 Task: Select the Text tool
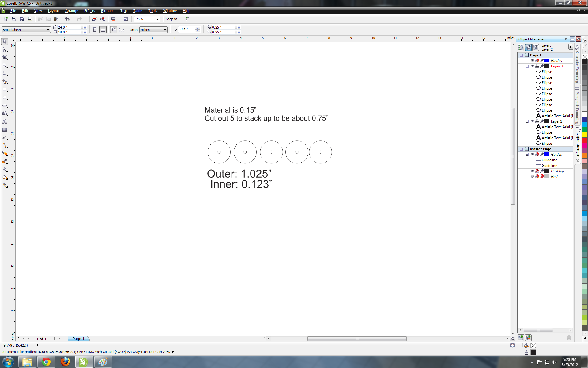click(5, 121)
